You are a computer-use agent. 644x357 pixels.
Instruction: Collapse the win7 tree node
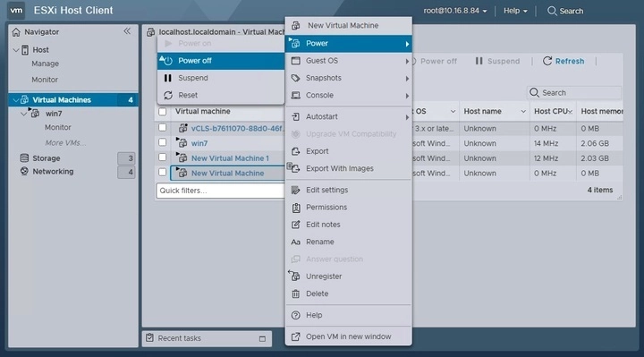coord(23,114)
